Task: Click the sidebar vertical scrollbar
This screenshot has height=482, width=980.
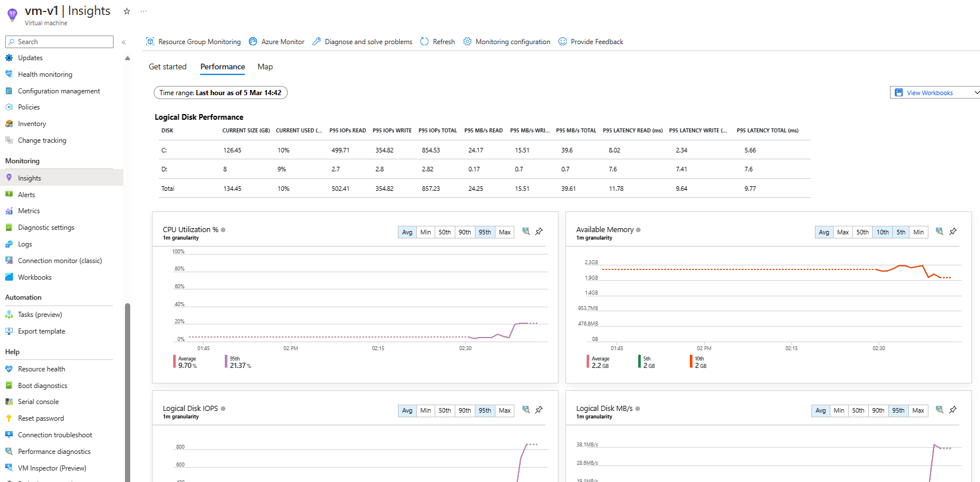Action: tap(127, 392)
